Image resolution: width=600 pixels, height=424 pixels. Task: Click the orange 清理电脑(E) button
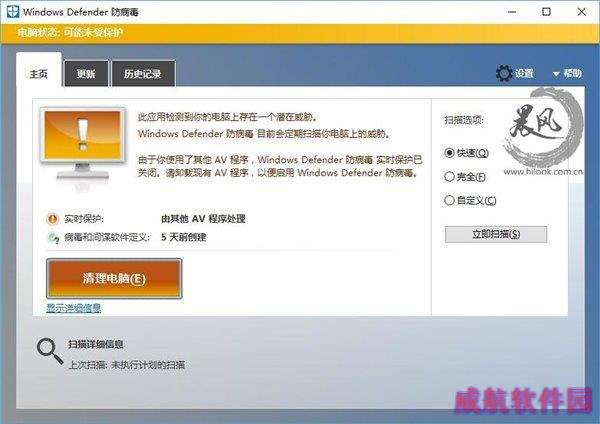[x=114, y=279]
